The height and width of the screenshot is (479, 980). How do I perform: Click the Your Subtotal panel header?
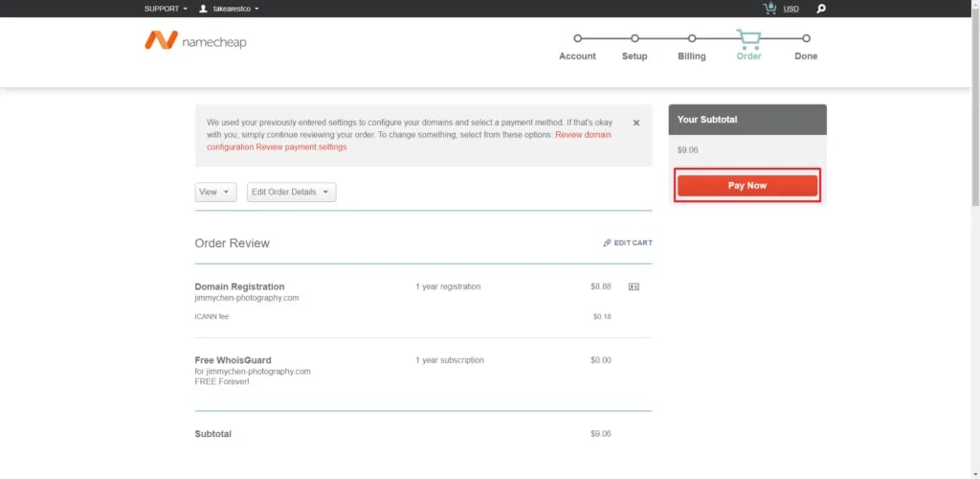[x=747, y=120]
